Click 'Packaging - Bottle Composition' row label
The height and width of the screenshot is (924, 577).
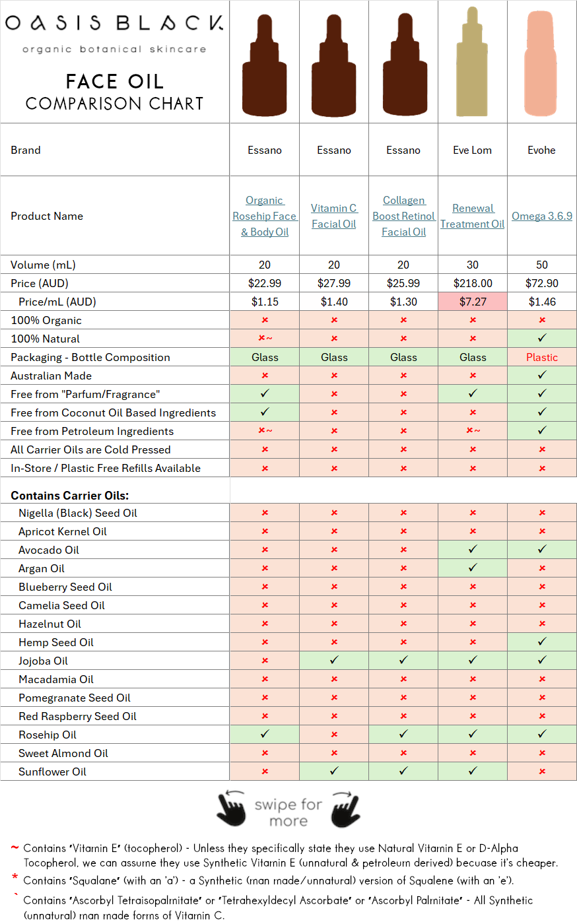[x=90, y=357]
